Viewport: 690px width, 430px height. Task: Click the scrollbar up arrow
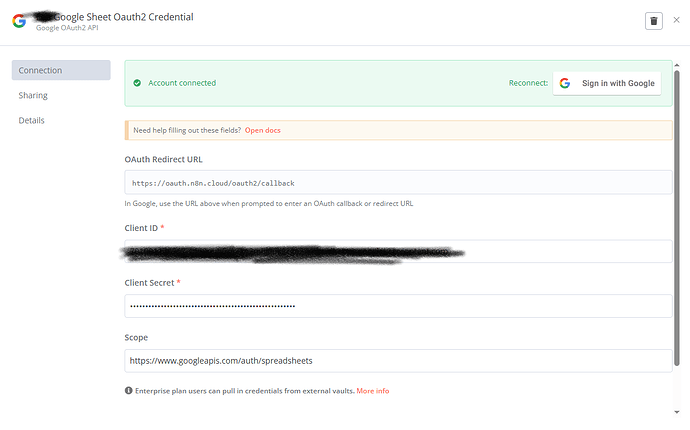click(677, 65)
